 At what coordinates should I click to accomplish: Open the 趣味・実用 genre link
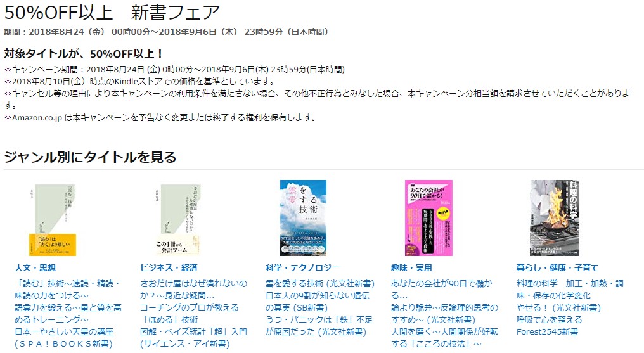(411, 268)
